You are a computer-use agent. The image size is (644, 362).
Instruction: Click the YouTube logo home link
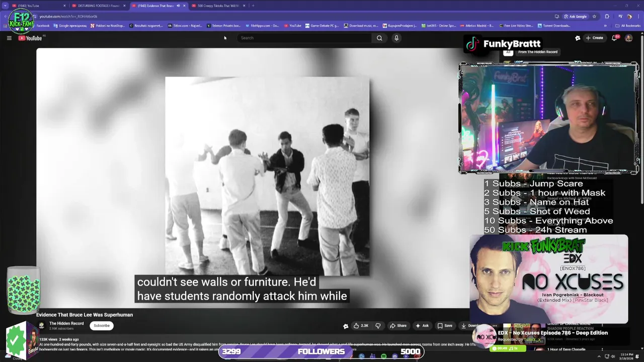click(30, 38)
